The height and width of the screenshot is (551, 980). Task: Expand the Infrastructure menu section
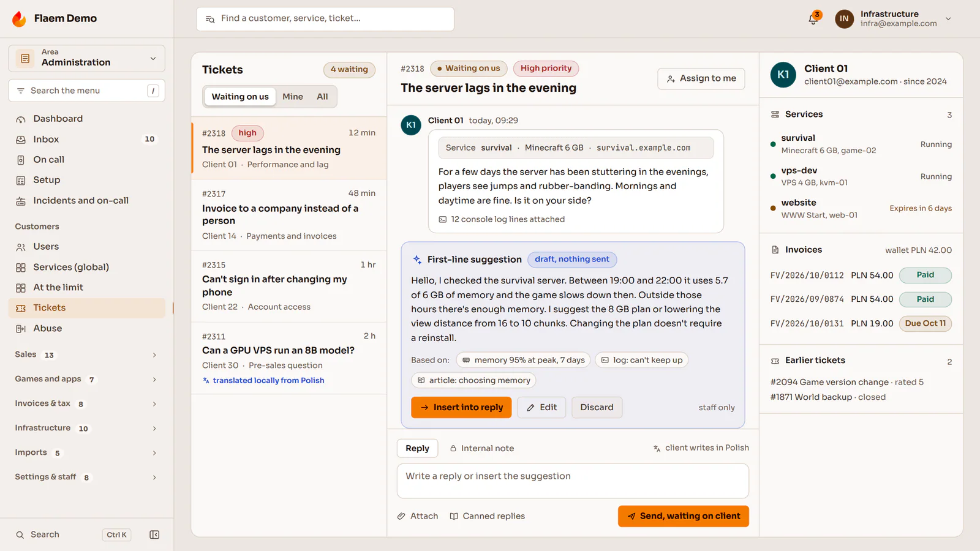(x=87, y=428)
